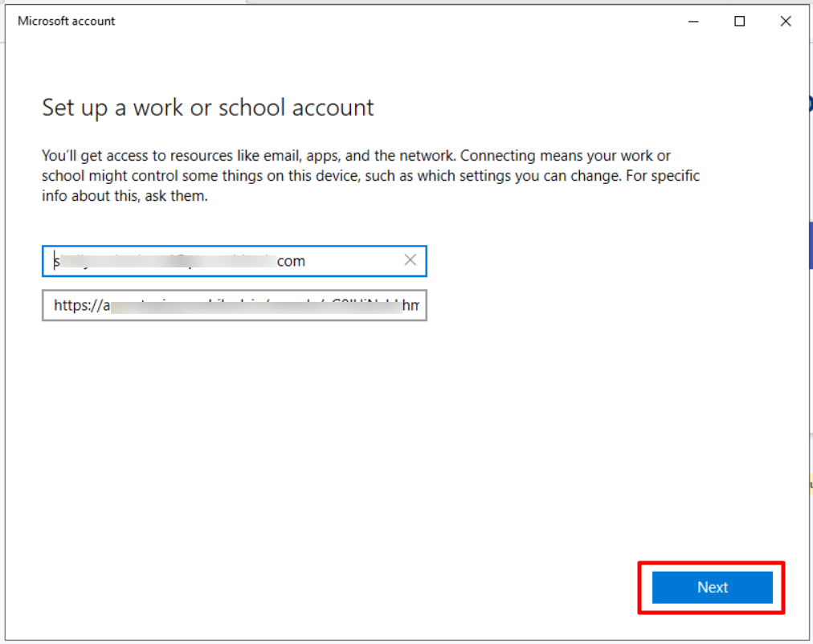Select the https server URL field
Image resolution: width=813 pixels, height=644 pixels.
click(235, 305)
